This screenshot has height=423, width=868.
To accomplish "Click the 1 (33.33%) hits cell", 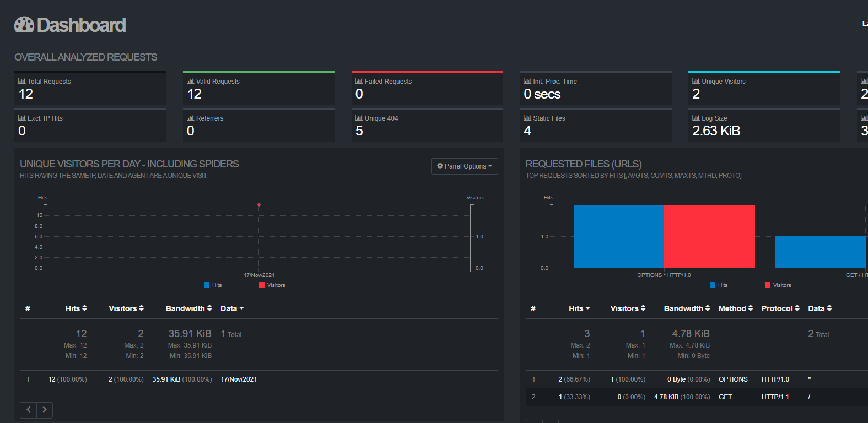I will click(574, 397).
